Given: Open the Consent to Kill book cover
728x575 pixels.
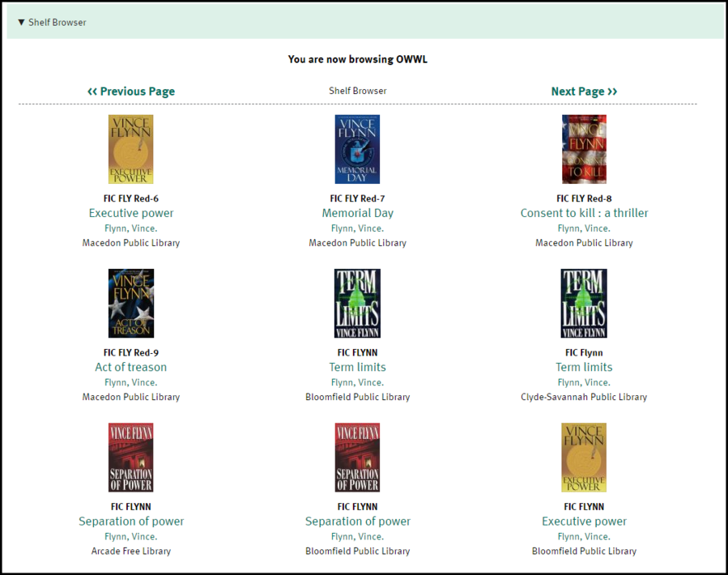Looking at the screenshot, I should 584,149.
